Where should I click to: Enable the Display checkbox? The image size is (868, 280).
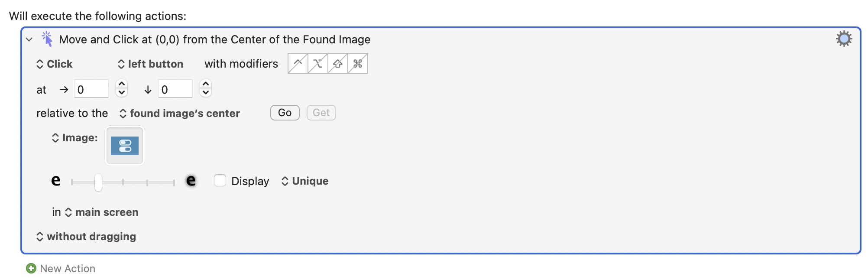click(x=220, y=181)
